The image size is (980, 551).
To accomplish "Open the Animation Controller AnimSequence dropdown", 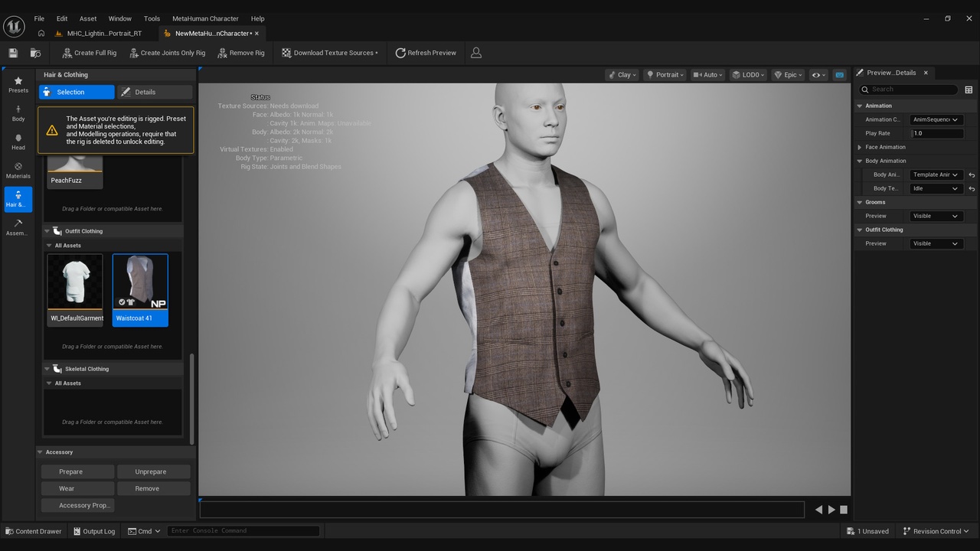I will point(936,119).
